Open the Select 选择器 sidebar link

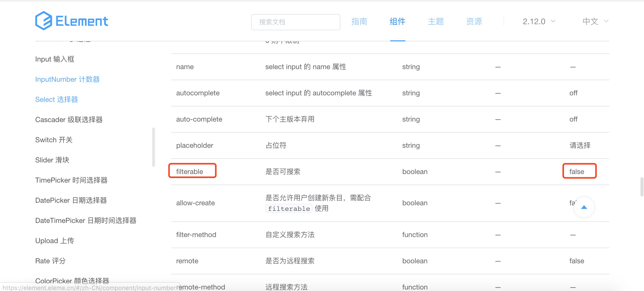point(57,100)
